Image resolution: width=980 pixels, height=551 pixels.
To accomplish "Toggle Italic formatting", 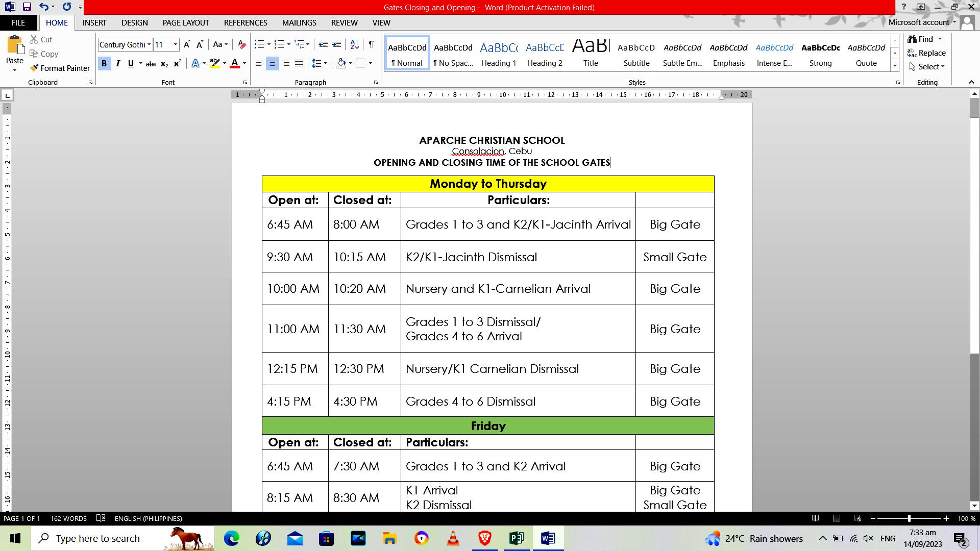I will [118, 63].
